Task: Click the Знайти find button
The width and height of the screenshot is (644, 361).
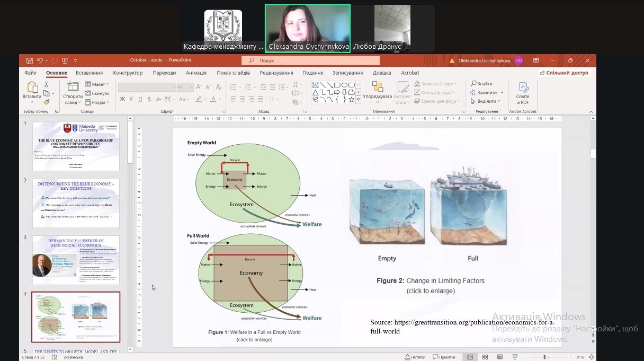Action: point(481,84)
